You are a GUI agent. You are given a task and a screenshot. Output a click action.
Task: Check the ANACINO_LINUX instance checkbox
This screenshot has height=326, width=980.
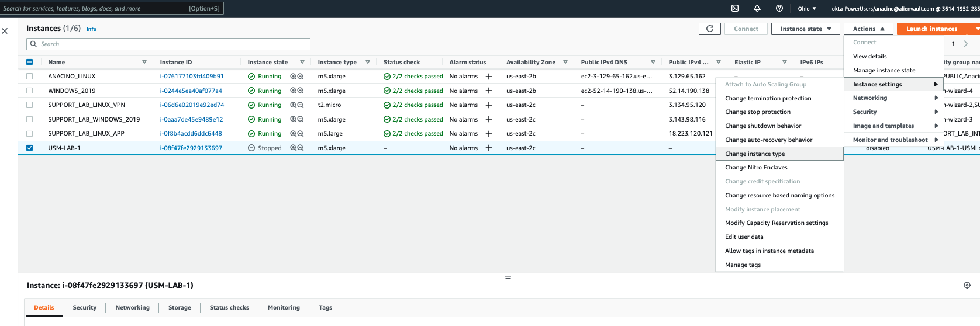point(29,77)
